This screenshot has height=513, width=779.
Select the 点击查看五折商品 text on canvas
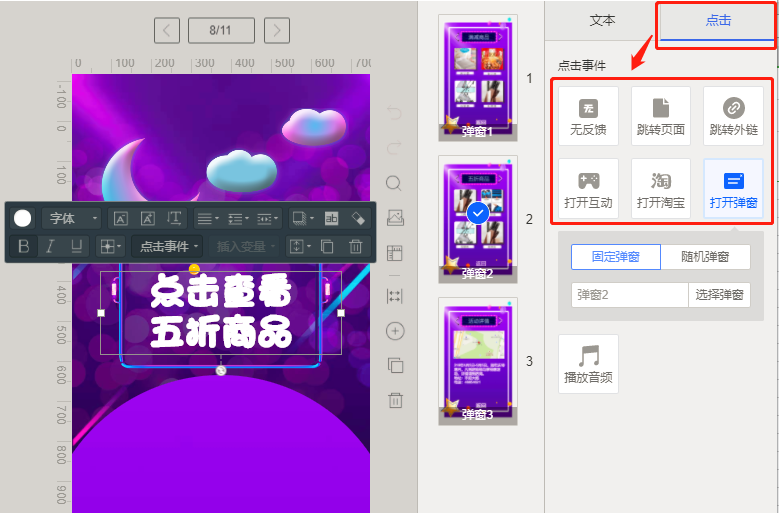click(x=221, y=312)
